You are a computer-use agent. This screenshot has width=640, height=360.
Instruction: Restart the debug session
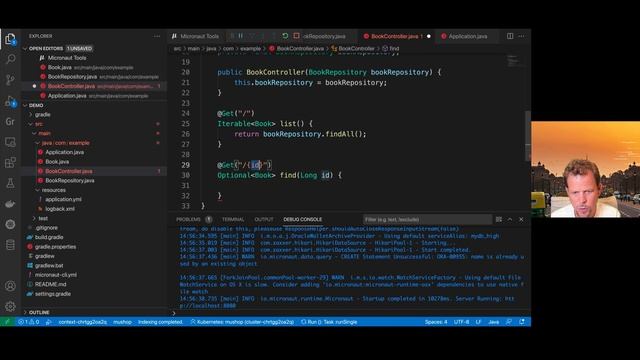[x=285, y=36]
